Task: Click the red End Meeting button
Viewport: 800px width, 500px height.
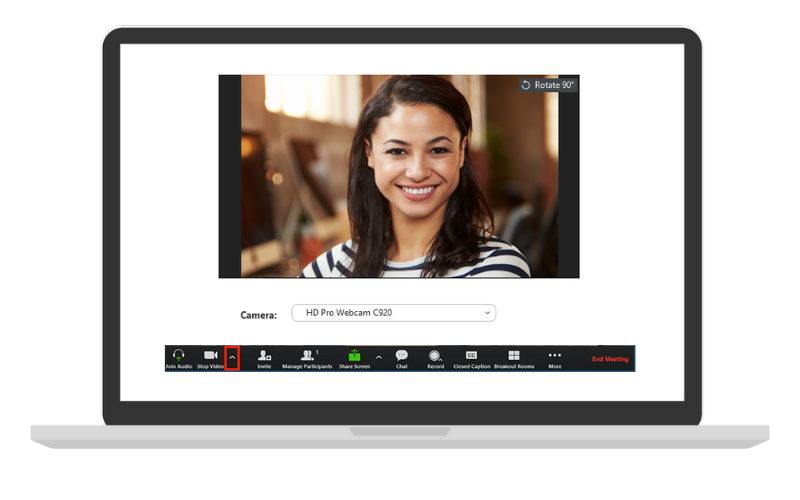Action: coord(610,359)
